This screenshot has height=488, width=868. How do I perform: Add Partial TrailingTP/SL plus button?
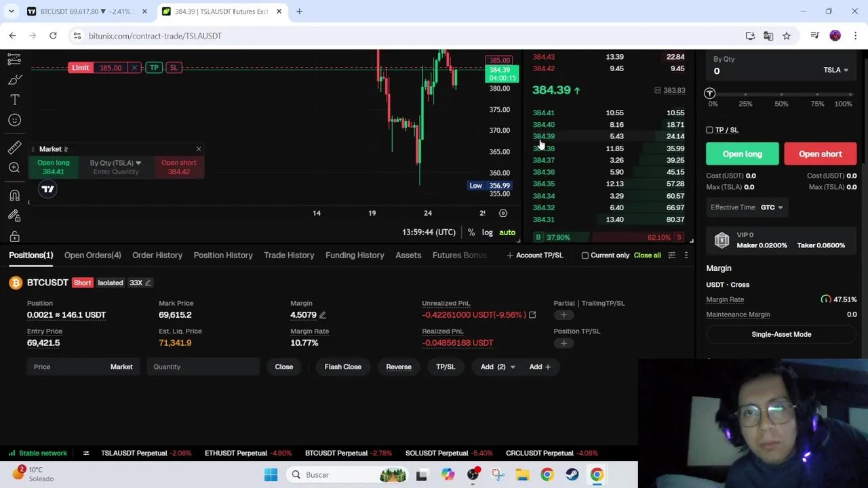coord(564,315)
